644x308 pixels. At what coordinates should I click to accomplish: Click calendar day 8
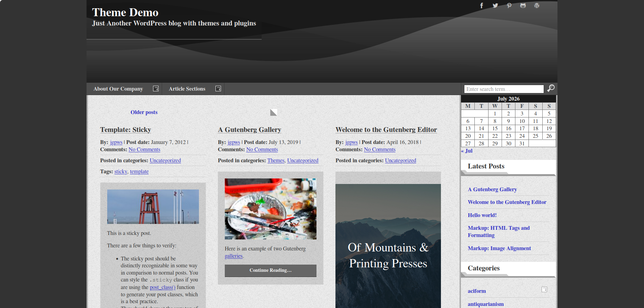coord(495,121)
